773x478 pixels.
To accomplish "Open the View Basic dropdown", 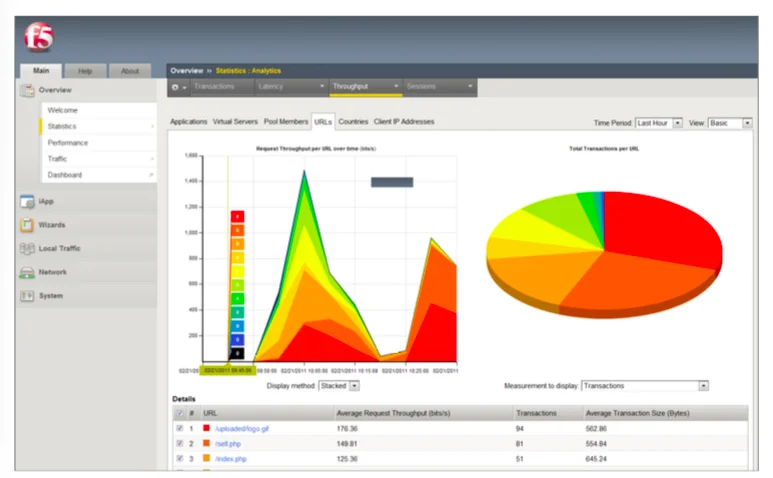I will pos(730,123).
